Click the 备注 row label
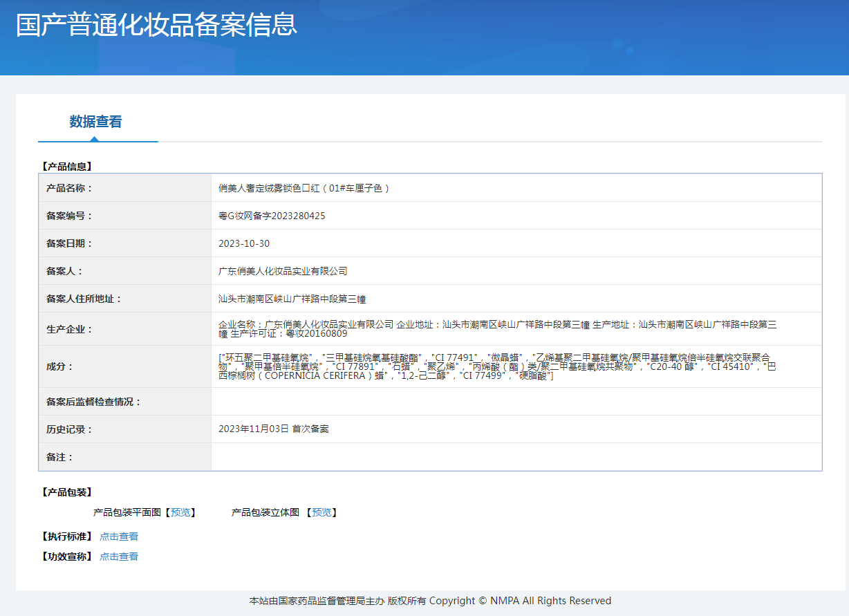This screenshot has height=616, width=849. (59, 457)
